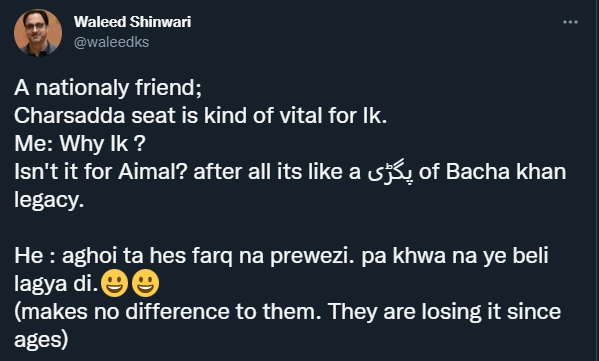The width and height of the screenshot is (599, 361).
Task: Click the line 'Me: Why Ik ?'
Action: (x=80, y=144)
